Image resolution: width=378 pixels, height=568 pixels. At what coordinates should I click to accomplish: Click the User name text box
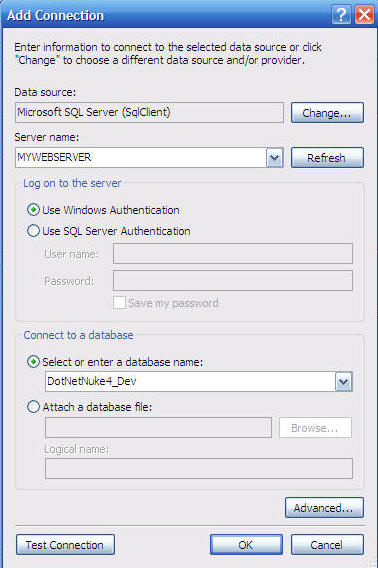pos(233,254)
